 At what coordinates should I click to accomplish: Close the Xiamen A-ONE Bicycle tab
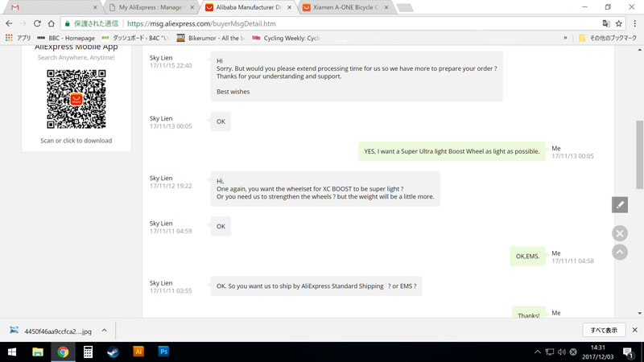click(x=386, y=7)
